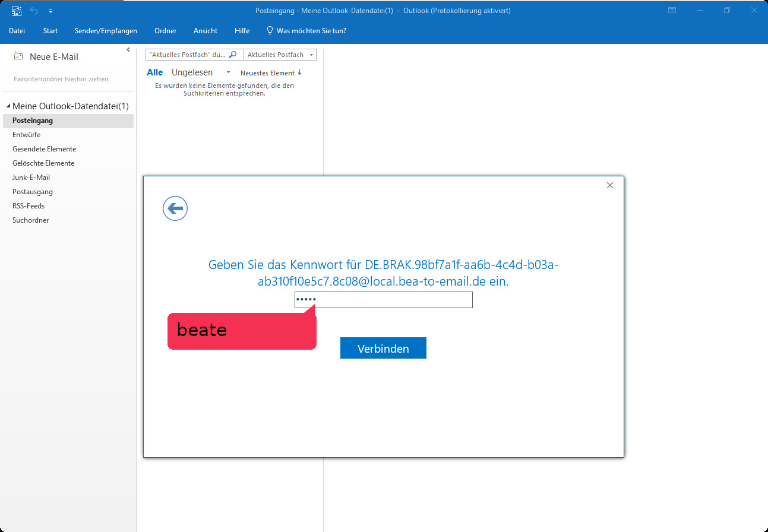Open Gesendete Elemente folder

pos(68,149)
